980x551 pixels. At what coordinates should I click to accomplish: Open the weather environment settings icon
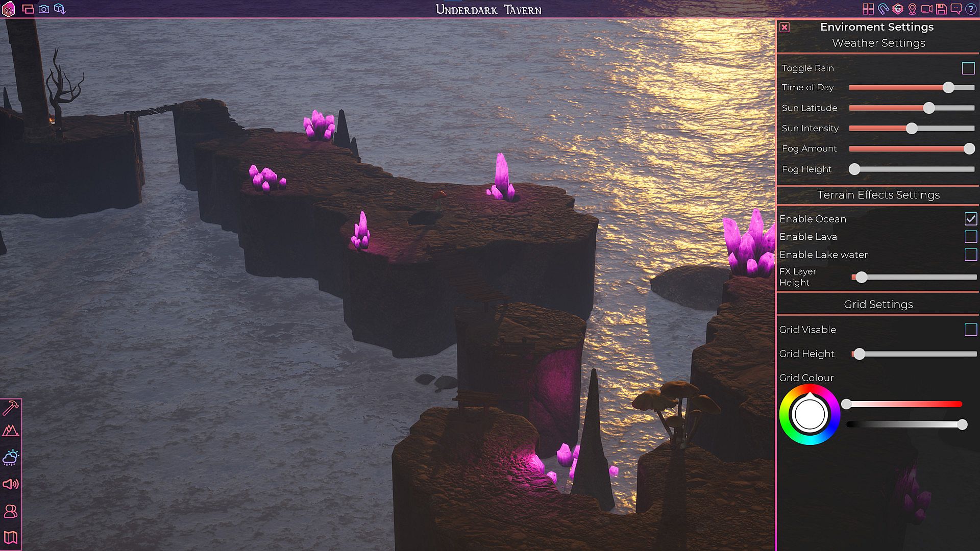(11, 458)
